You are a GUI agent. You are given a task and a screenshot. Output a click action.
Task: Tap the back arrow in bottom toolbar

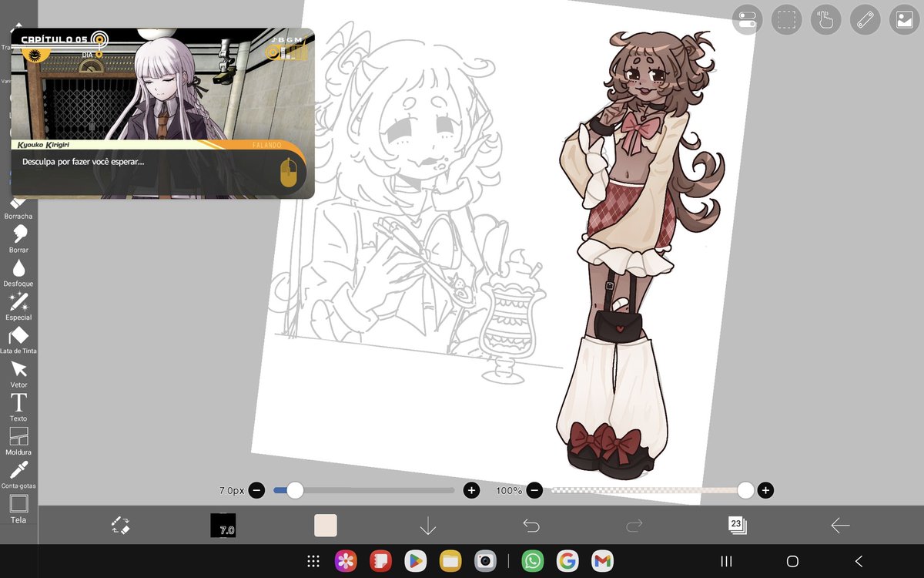(x=840, y=526)
